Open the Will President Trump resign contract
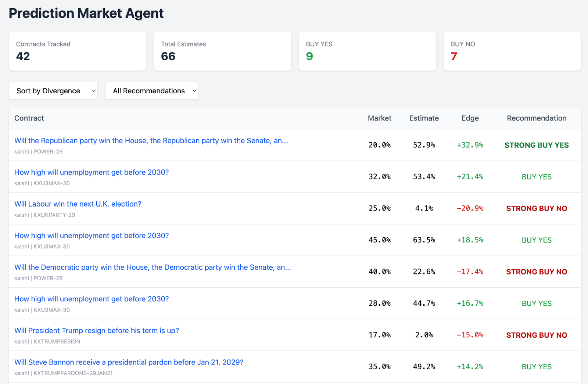 96,330
